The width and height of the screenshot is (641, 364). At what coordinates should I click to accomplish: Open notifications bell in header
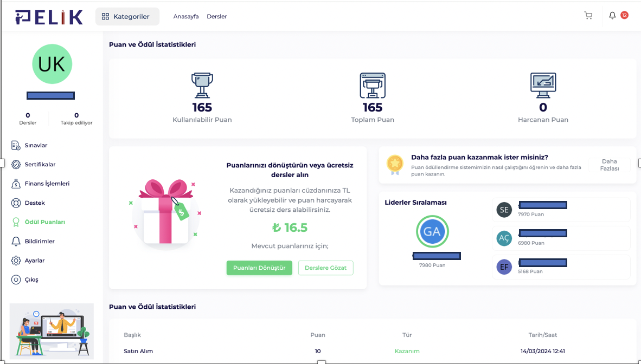tap(612, 16)
